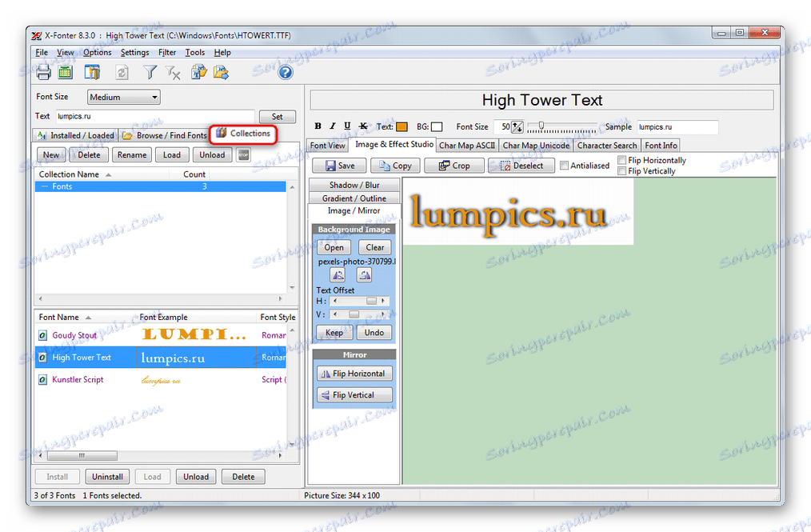811x532 pixels.
Task: Click the font icon next to Goudy Stout
Action: [43, 335]
